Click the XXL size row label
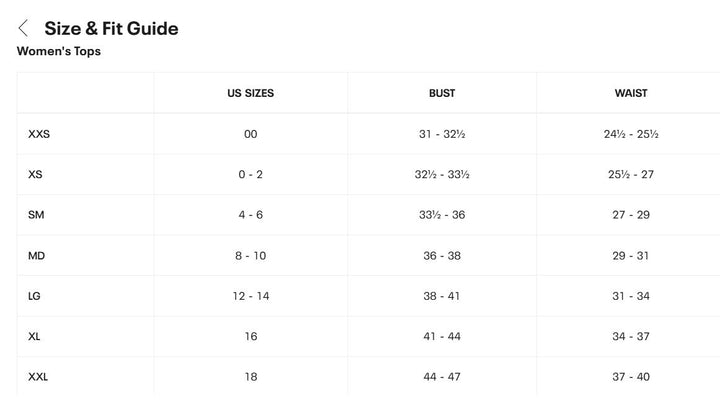Screen dimensions: 720x414 click(x=38, y=377)
